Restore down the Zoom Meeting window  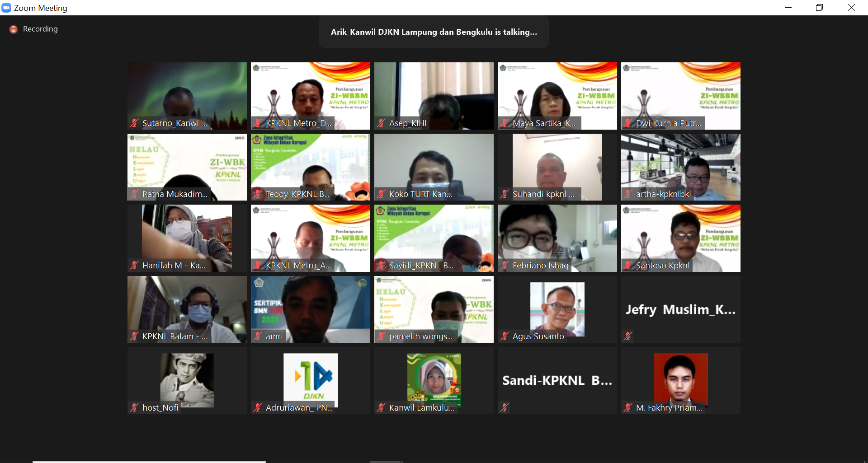coord(819,8)
